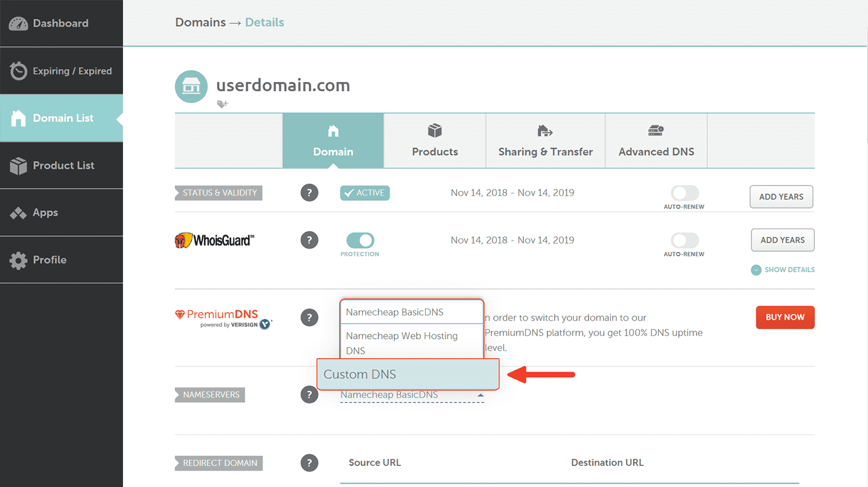Switch to the Advanced DNS tab

tap(656, 140)
